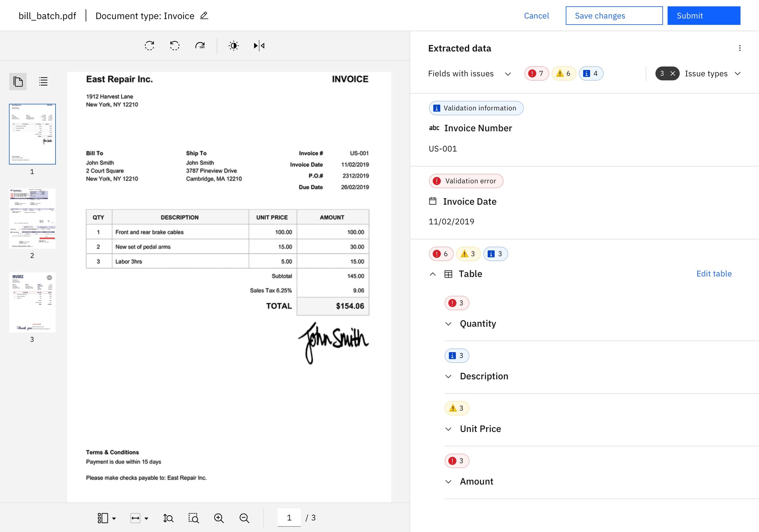
Task: Open the page thumbnails view
Action: pos(18,81)
